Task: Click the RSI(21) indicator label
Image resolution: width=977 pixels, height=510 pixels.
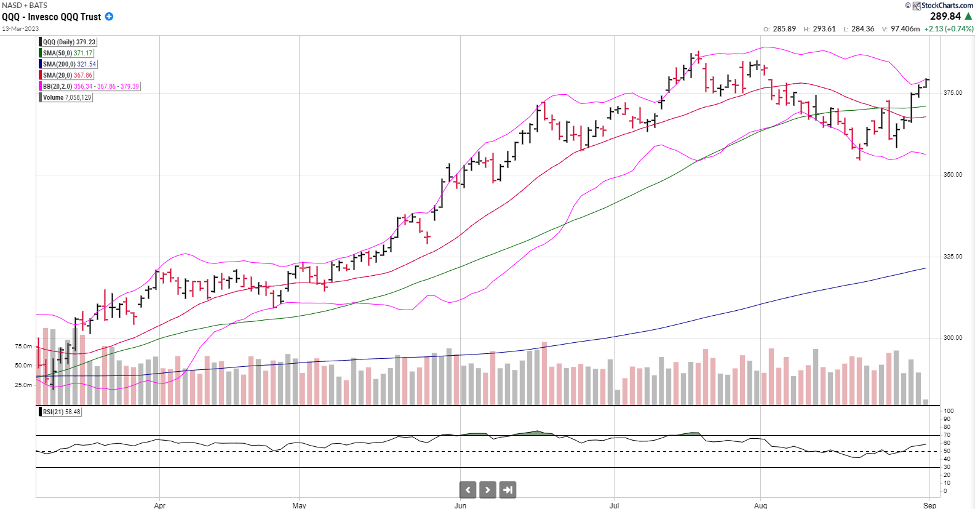Action: tap(62, 411)
